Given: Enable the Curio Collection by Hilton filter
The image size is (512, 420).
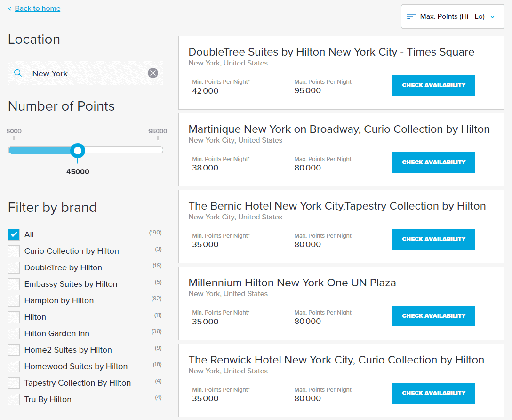Looking at the screenshot, I should click(x=14, y=251).
